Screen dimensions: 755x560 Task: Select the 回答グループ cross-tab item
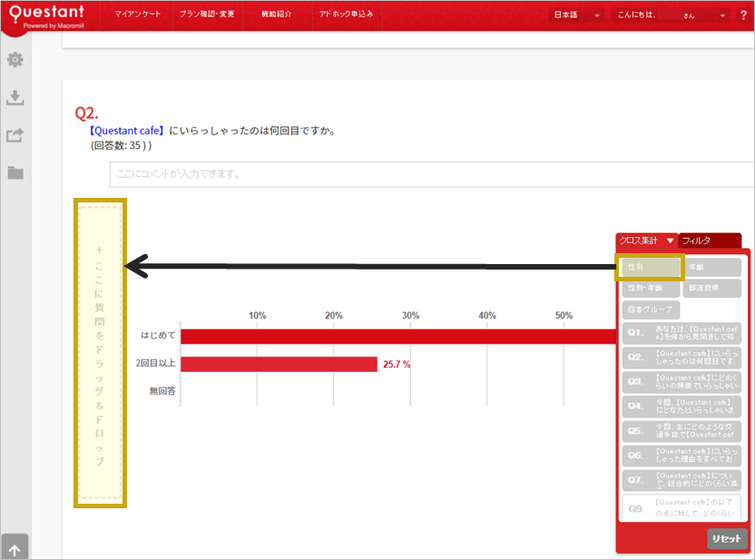point(651,309)
